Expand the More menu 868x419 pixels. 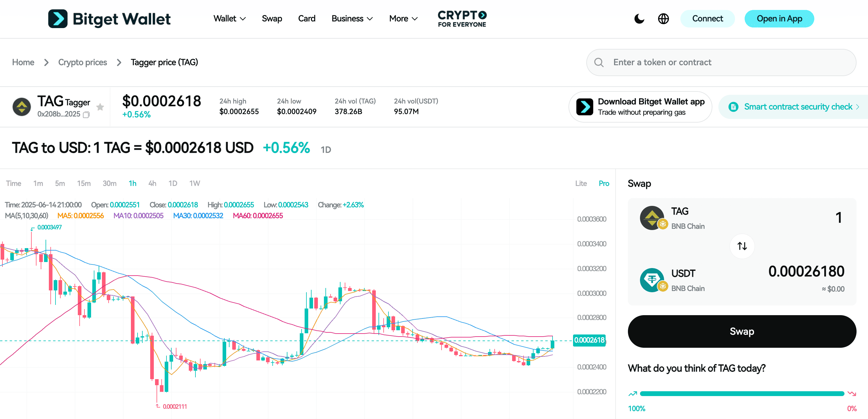(403, 18)
